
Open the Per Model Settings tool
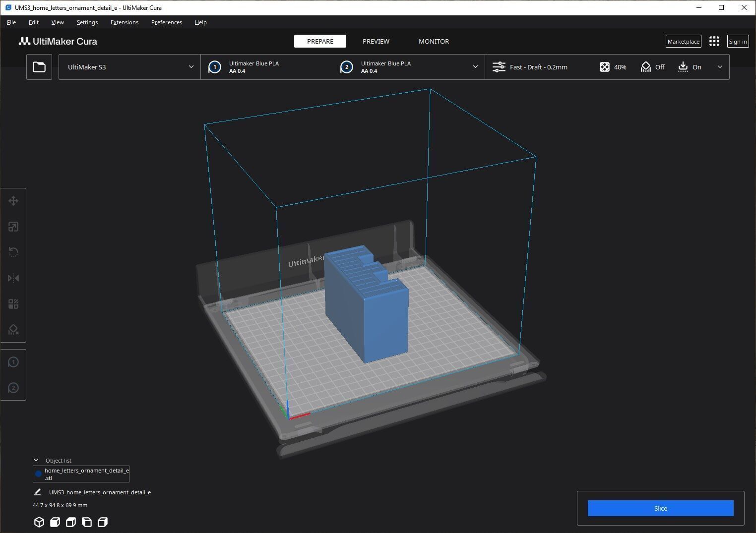(x=13, y=304)
